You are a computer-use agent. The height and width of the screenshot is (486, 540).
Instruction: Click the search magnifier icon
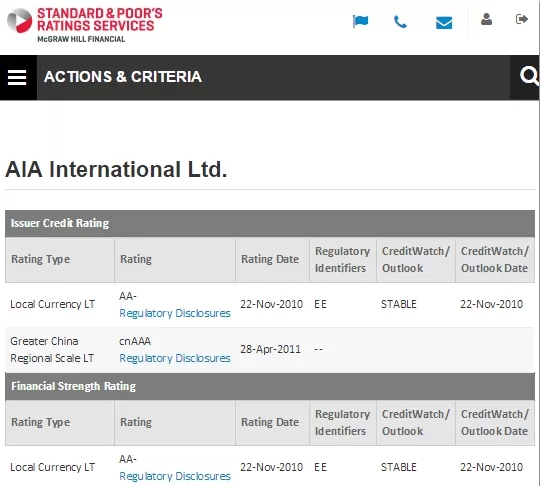[x=529, y=76]
